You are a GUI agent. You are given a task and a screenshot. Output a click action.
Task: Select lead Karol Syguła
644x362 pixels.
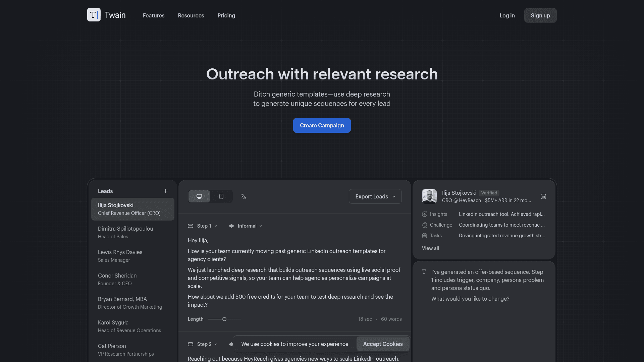(133, 326)
